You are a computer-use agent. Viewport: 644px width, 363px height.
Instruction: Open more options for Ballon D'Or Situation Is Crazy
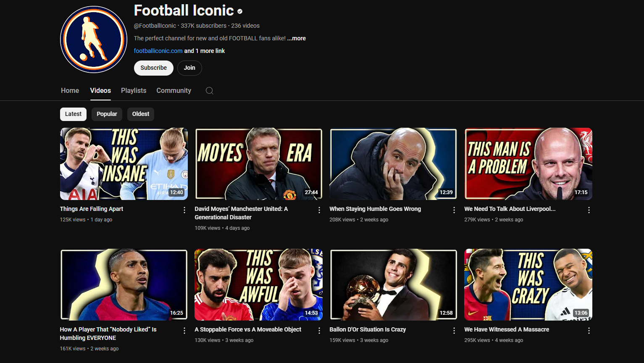(x=454, y=331)
